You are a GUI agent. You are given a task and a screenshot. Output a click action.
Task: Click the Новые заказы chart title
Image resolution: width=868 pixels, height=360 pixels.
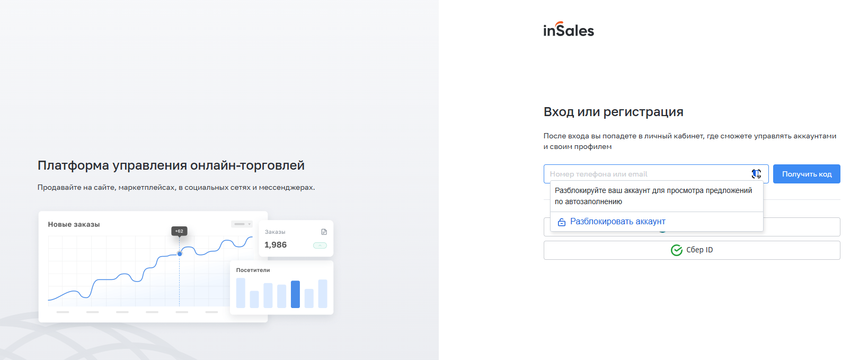pos(74,224)
